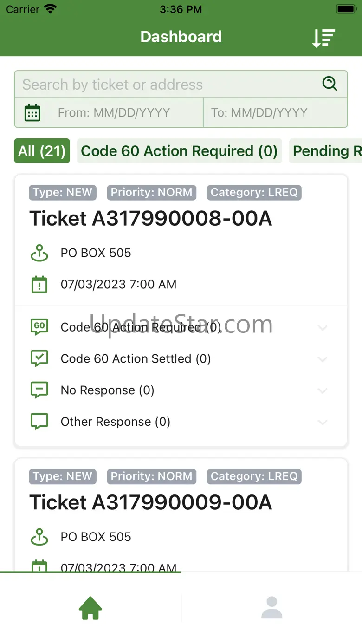Open Ticket A317990009-00A
Screen dimensions: 362x644
151,503
